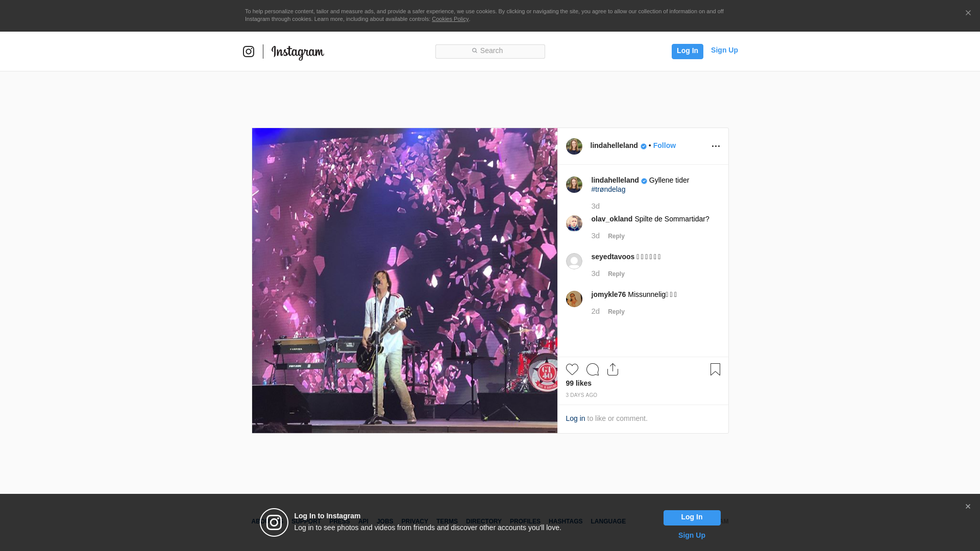The height and width of the screenshot is (551, 980).
Task: Click the comment bubble icon
Action: pos(592,369)
